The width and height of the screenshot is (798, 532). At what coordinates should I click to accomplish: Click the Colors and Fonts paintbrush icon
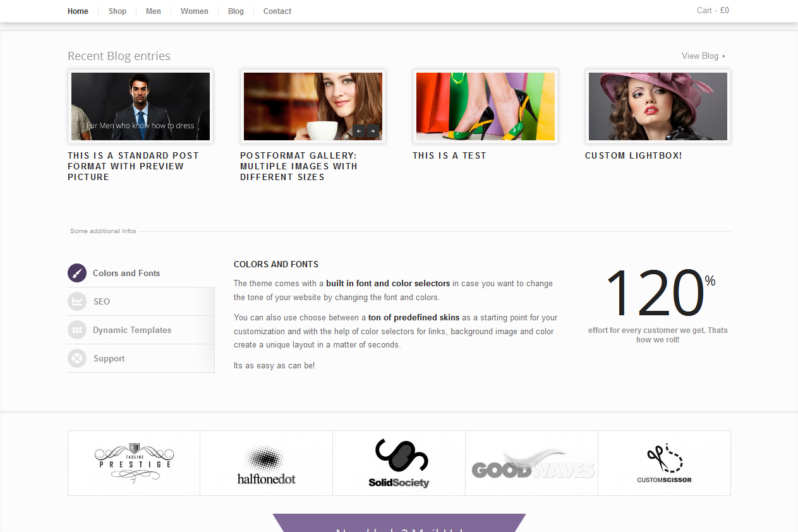77,273
